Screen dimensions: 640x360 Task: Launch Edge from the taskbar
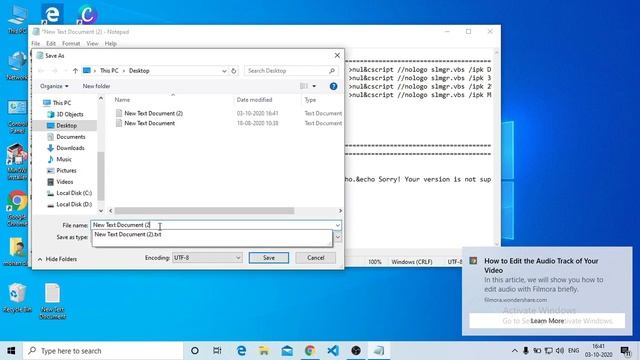click(241, 351)
